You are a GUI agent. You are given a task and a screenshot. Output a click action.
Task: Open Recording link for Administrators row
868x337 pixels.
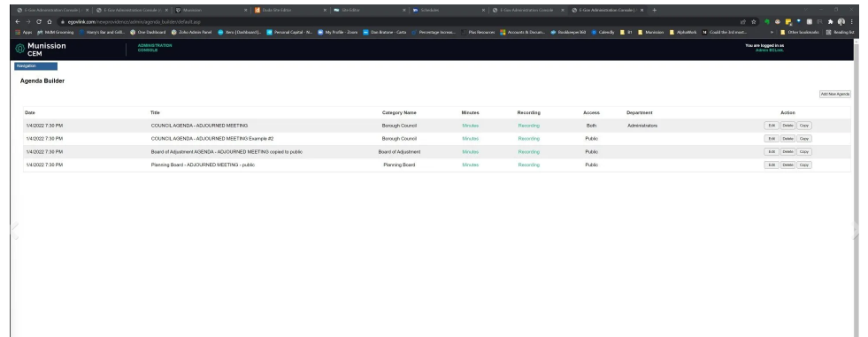coord(528,126)
